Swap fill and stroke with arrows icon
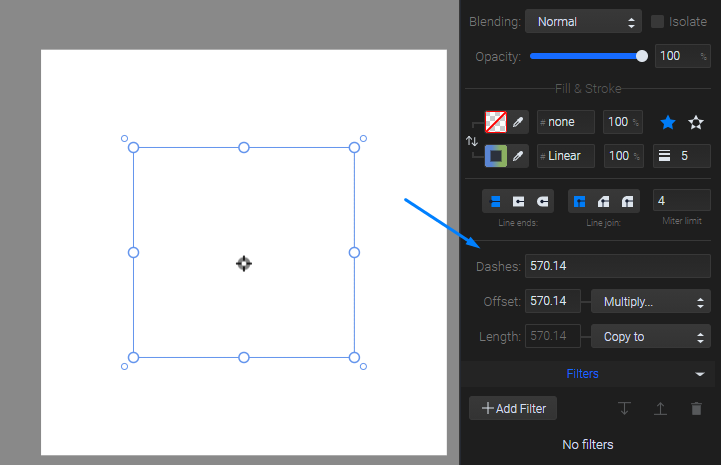 [472, 141]
